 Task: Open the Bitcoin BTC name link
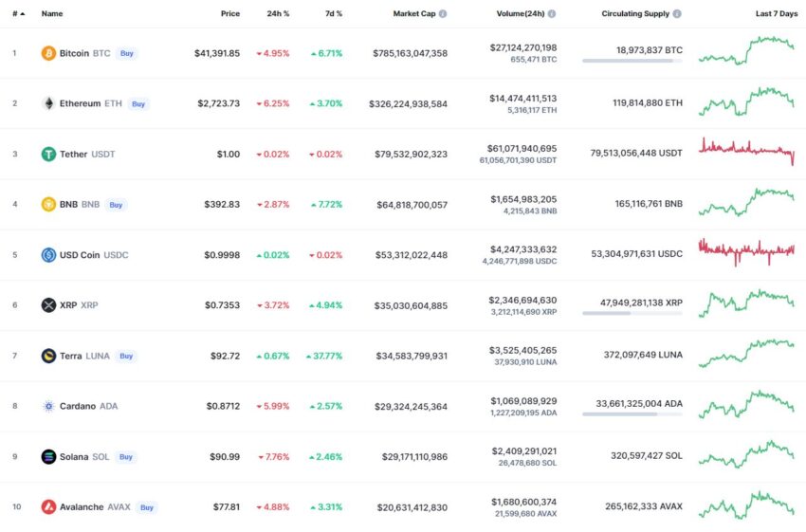click(x=84, y=53)
